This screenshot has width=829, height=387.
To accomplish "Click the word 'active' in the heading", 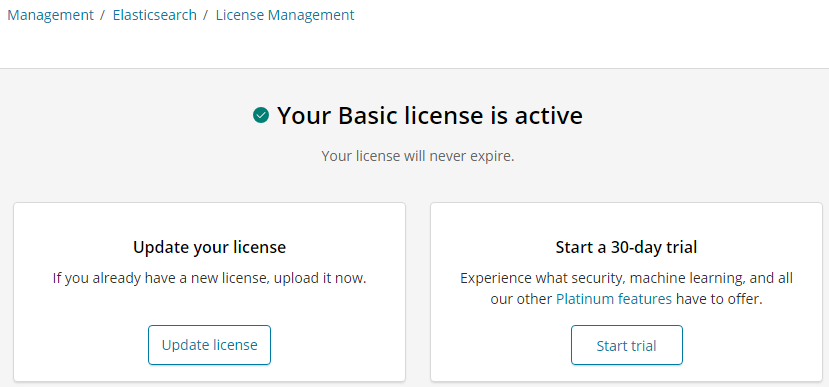I will tap(549, 115).
